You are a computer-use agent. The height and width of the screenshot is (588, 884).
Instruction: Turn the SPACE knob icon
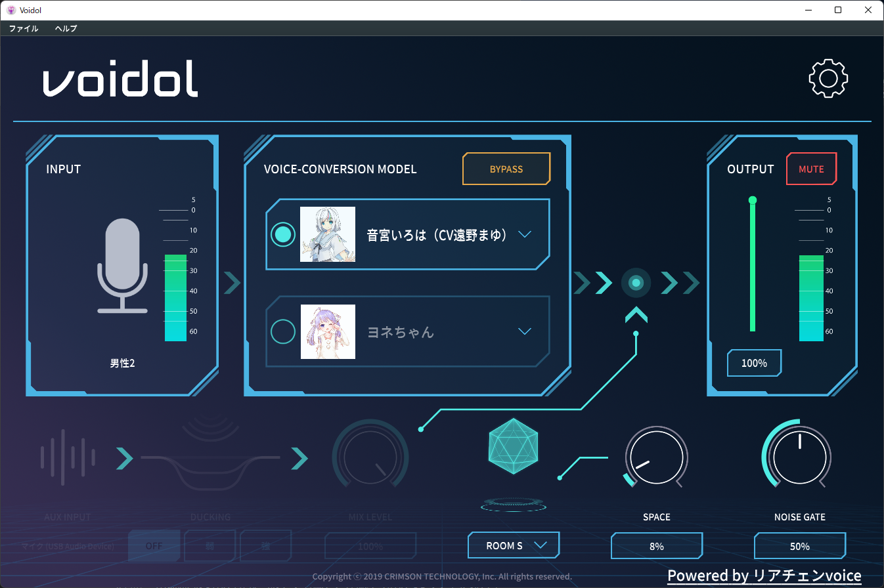point(655,456)
